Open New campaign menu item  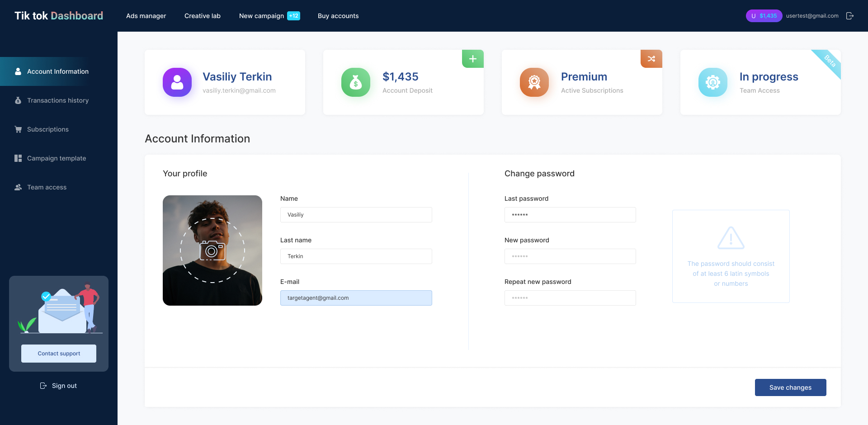[x=261, y=16]
